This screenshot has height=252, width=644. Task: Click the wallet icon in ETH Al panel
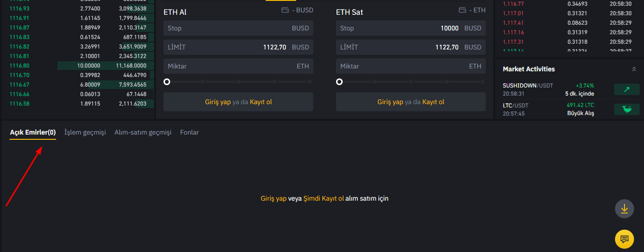coord(286,10)
